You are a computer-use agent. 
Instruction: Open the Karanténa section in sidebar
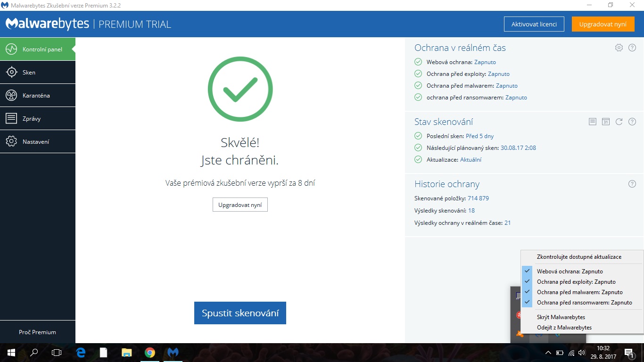pyautogui.click(x=38, y=96)
